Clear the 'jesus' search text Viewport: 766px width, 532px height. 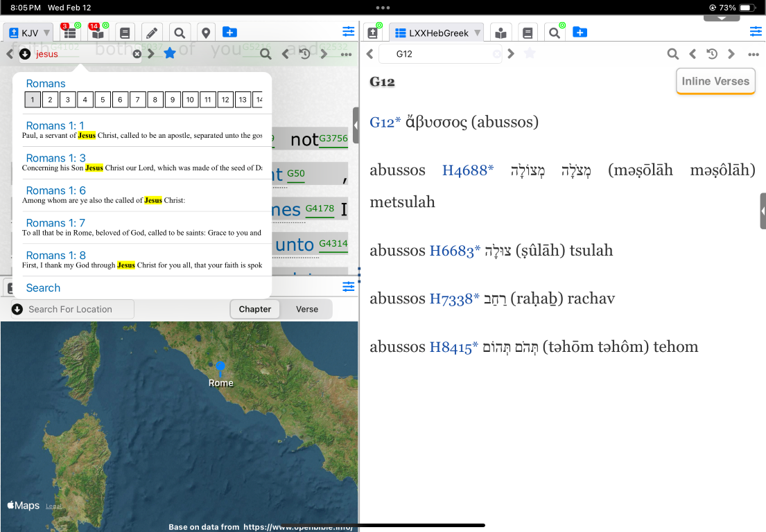coord(137,54)
